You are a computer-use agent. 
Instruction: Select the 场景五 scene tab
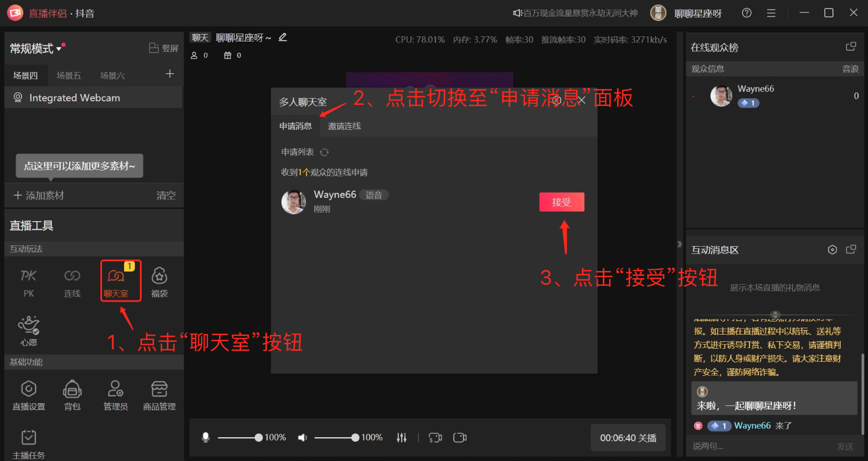click(69, 75)
